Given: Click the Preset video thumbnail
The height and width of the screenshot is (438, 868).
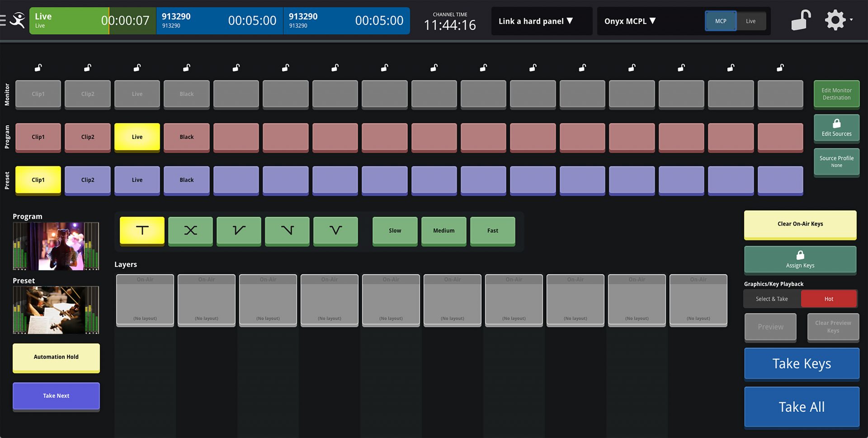Looking at the screenshot, I should coord(56,310).
